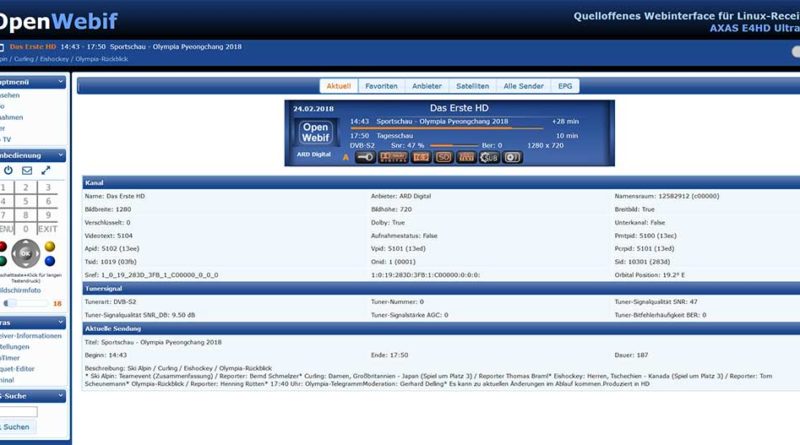Click the audio speaker icon in infobar
Screen dimensions: 800x445
coord(512,157)
